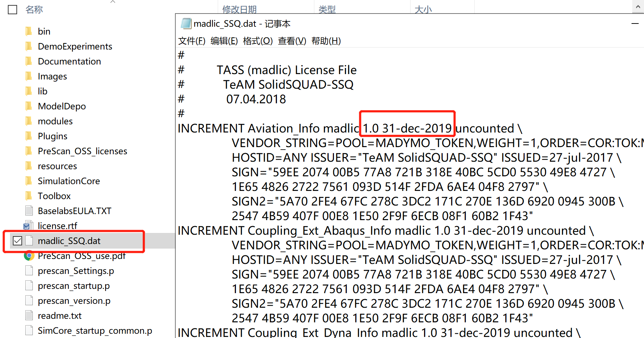Click the '07.04.2018' date line
Viewport: 644px width, 338px height.
pyautogui.click(x=256, y=99)
